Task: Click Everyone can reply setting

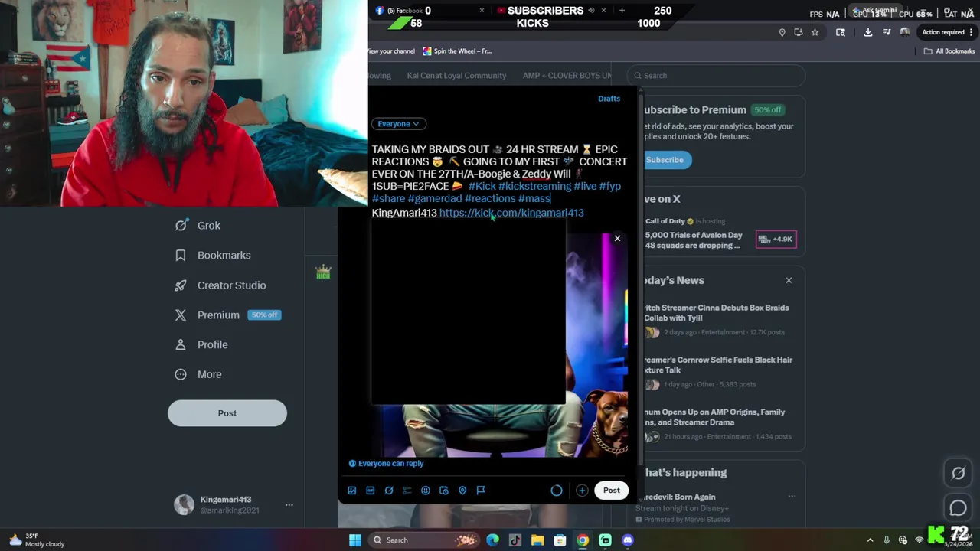Action: pyautogui.click(x=386, y=463)
